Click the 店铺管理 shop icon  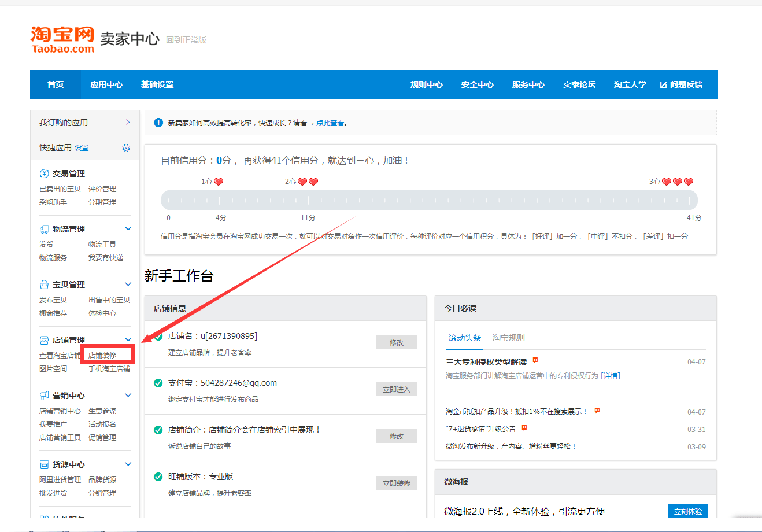pos(44,340)
